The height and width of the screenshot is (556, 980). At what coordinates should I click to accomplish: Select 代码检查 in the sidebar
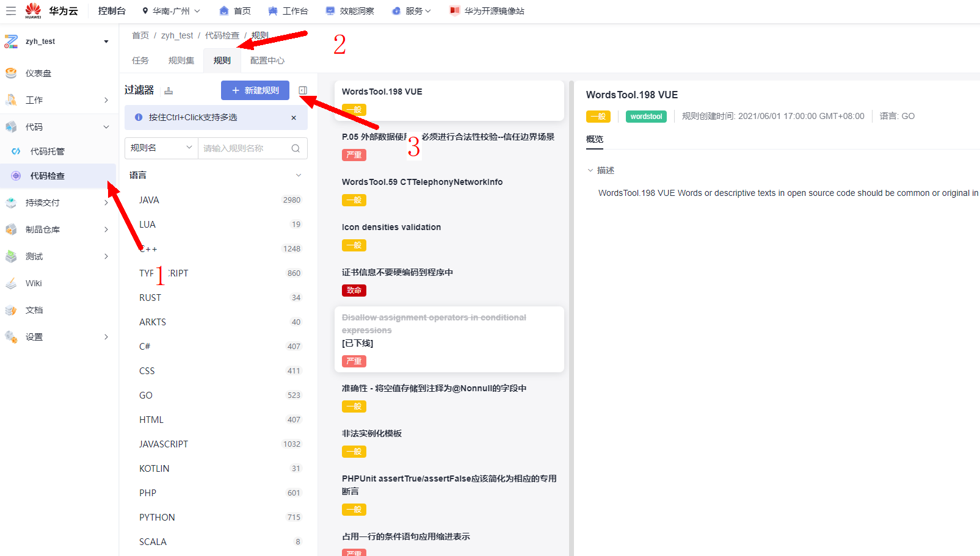coord(58,176)
